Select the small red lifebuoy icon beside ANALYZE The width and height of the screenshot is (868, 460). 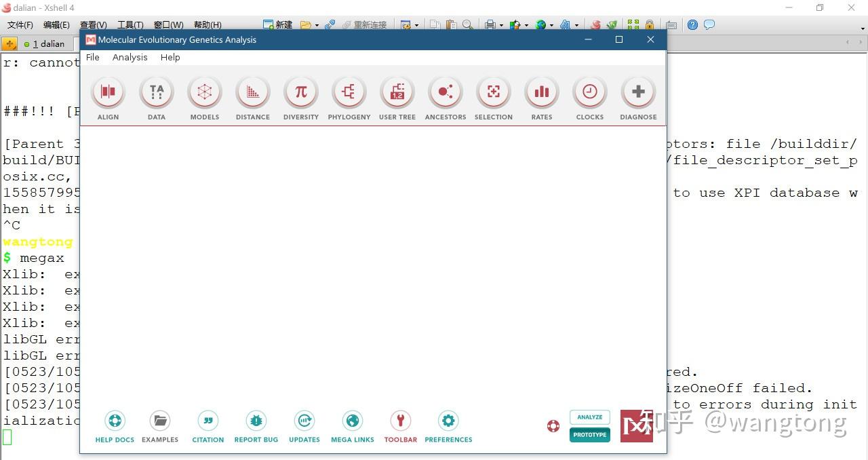(x=553, y=426)
